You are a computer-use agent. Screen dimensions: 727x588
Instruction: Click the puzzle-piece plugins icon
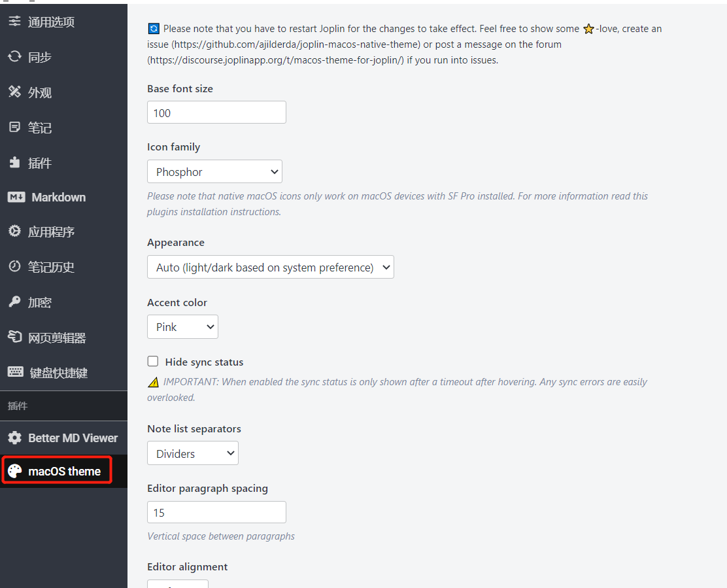pos(14,163)
